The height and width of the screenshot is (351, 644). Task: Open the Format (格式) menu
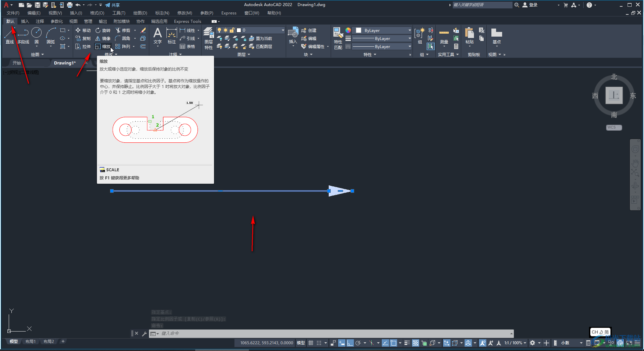pyautogui.click(x=97, y=13)
